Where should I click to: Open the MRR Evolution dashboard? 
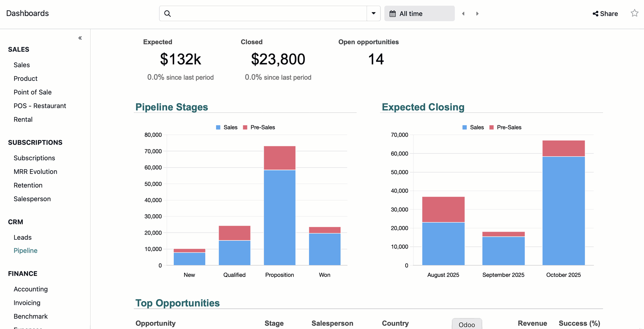tap(35, 172)
